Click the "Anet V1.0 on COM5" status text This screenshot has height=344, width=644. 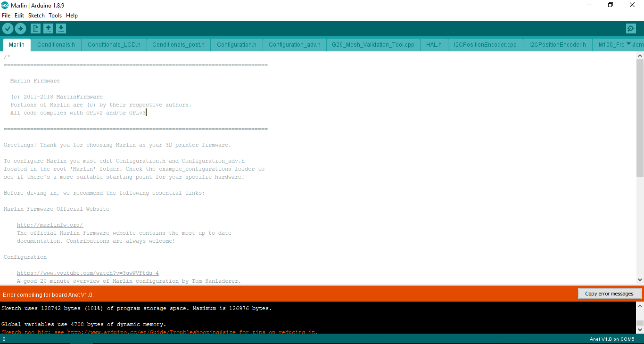pos(612,339)
